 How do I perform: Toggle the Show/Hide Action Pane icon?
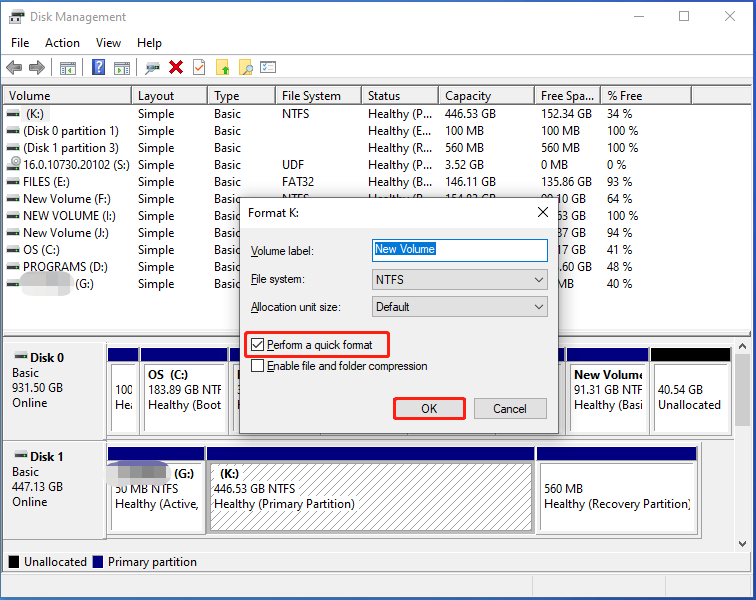point(122,68)
